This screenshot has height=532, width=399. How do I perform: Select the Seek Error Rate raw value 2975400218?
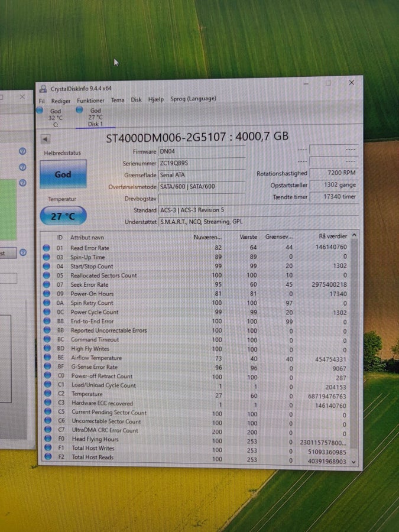[x=329, y=284]
